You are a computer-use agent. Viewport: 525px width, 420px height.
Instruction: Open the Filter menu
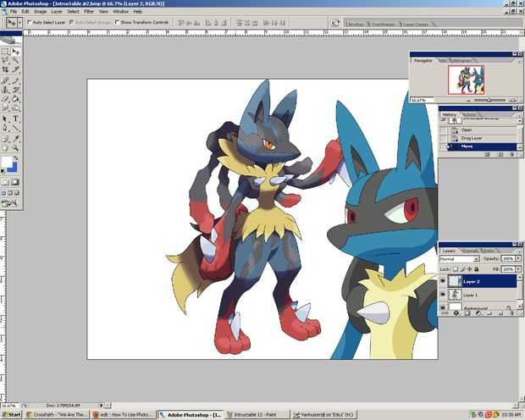[89, 11]
